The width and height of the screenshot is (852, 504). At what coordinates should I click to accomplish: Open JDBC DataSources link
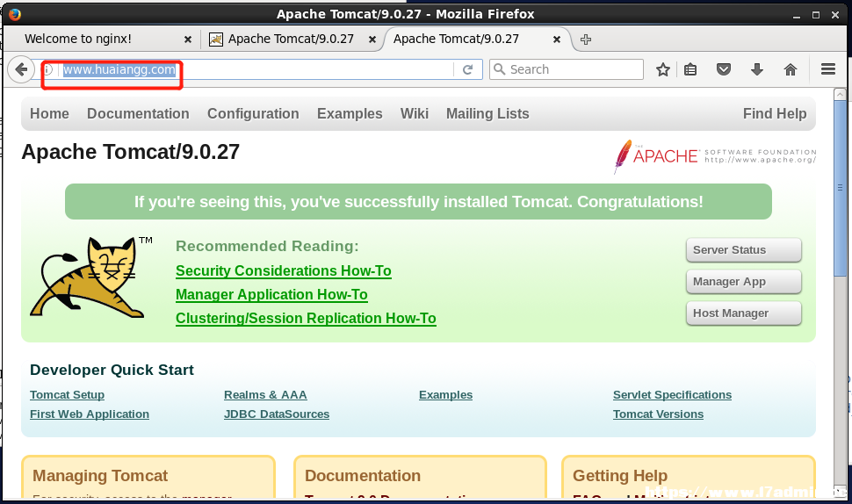277,414
